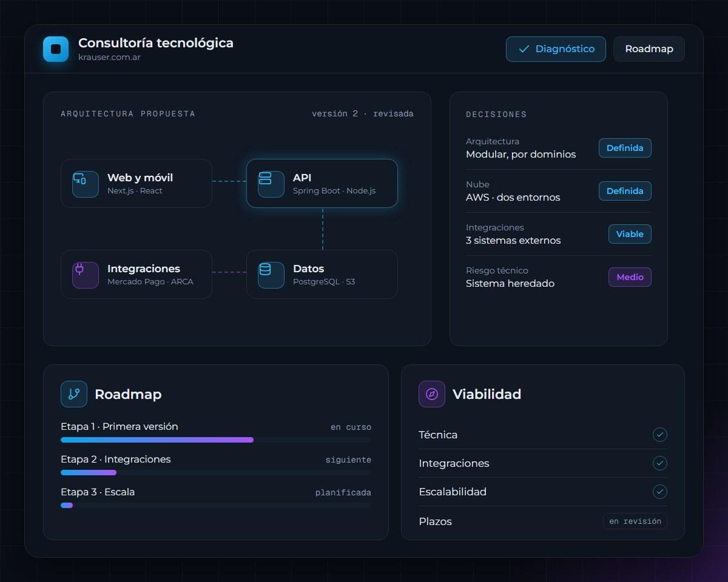Click the Etapa 3 Escala progress bar
The width and height of the screenshot is (728, 582).
coord(216,505)
